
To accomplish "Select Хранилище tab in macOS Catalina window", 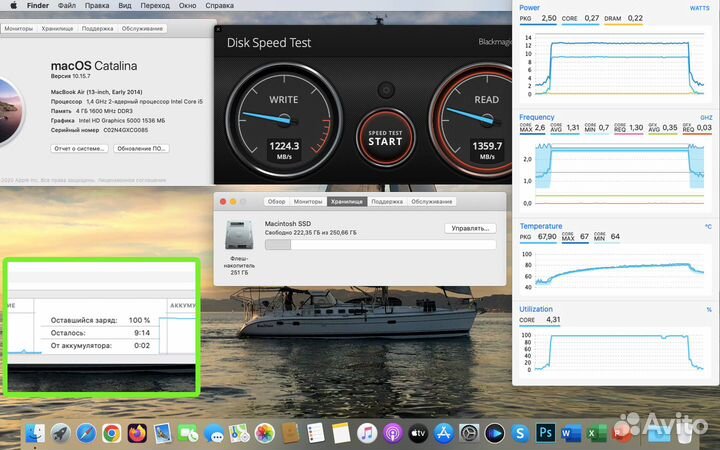I will point(57,28).
